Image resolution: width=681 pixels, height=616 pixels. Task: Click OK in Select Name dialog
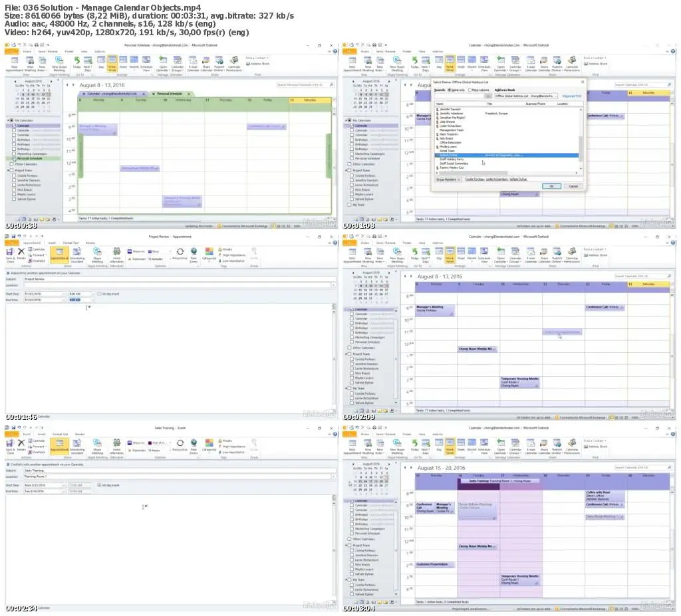click(551, 186)
